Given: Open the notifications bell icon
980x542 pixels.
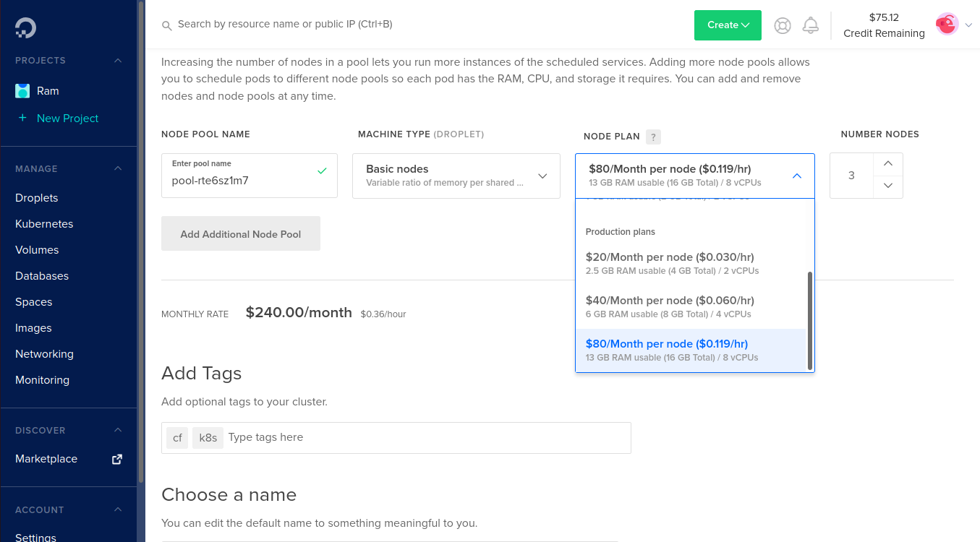Looking at the screenshot, I should pos(811,25).
